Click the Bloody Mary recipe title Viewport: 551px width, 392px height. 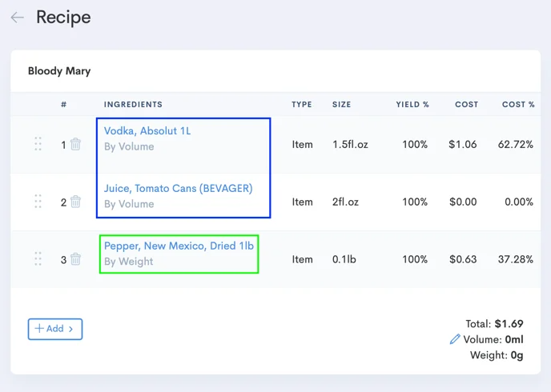click(x=59, y=71)
